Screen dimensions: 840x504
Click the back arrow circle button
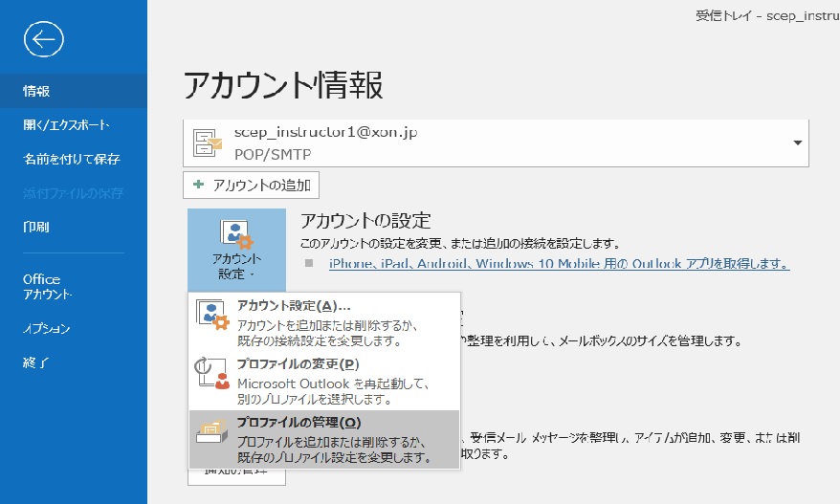[44, 40]
